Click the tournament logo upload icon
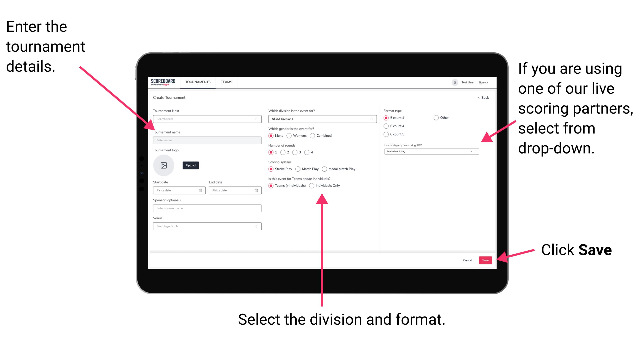This screenshot has height=346, width=644. click(163, 165)
